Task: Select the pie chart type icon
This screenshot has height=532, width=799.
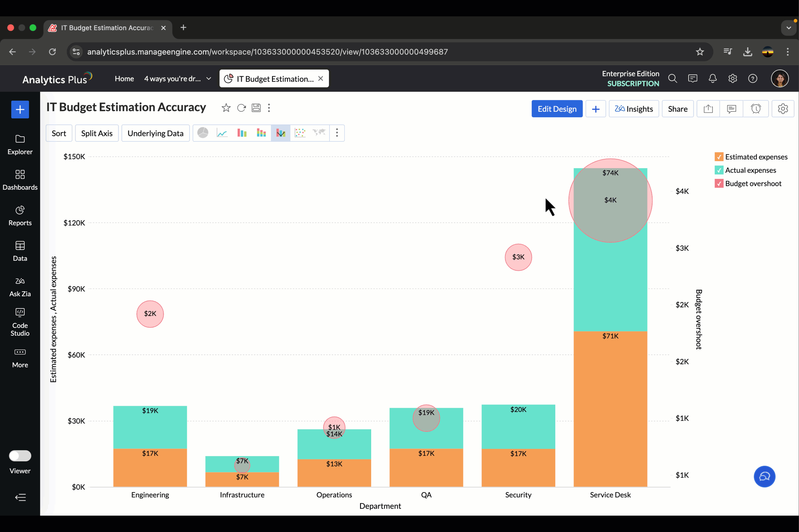Action: (x=203, y=133)
